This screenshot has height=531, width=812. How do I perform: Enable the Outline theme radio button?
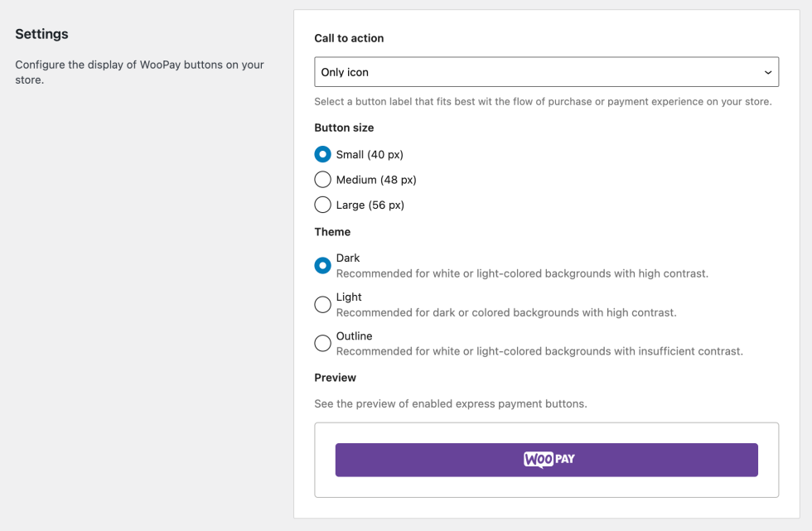point(323,344)
